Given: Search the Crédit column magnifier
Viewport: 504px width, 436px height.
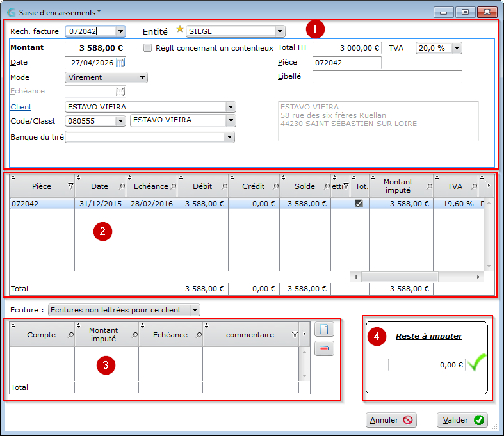Looking at the screenshot, I should (x=275, y=186).
